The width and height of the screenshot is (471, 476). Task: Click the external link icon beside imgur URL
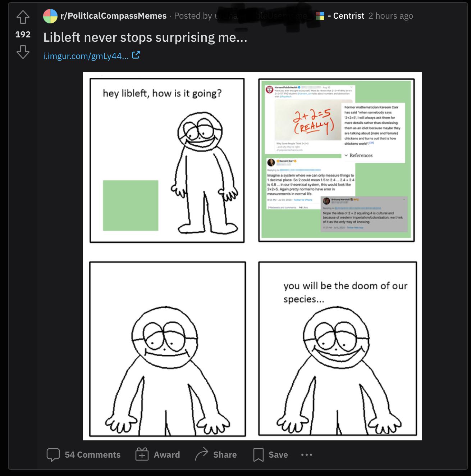click(x=136, y=55)
